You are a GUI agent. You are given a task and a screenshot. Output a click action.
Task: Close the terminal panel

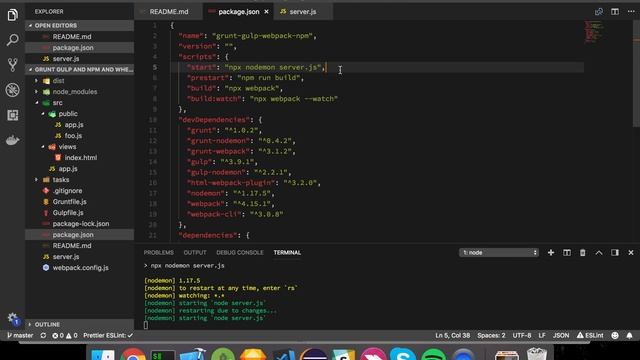click(x=631, y=253)
